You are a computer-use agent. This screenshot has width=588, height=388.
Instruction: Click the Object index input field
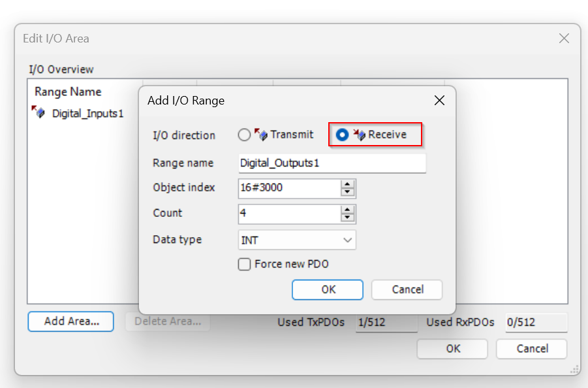pos(290,188)
